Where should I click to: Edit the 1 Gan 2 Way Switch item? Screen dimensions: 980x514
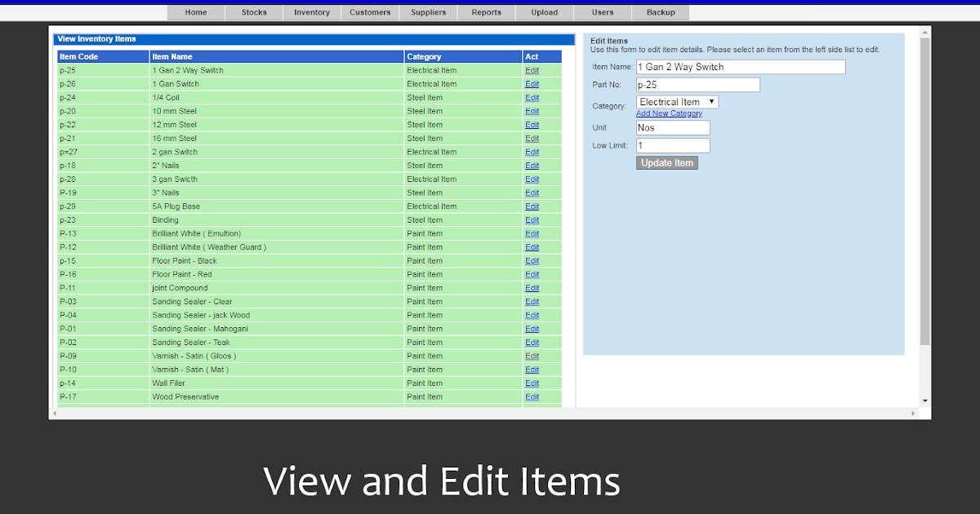pos(532,70)
